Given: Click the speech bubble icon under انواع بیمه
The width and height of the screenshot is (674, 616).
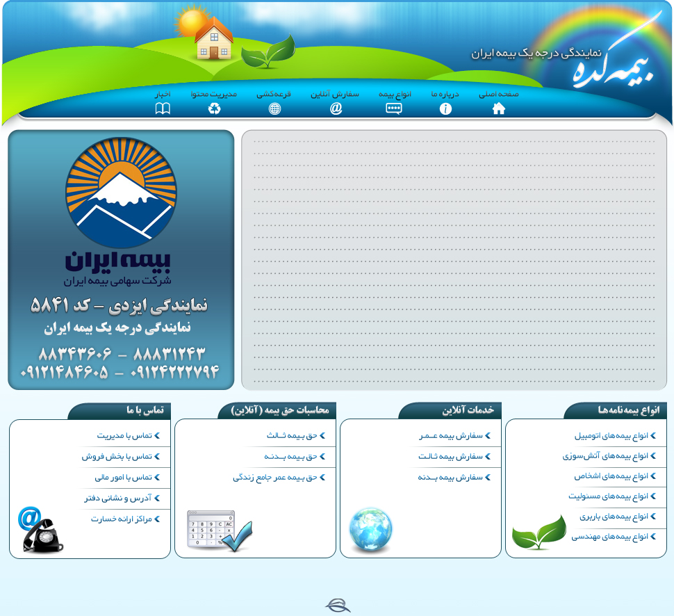Looking at the screenshot, I should click(394, 108).
